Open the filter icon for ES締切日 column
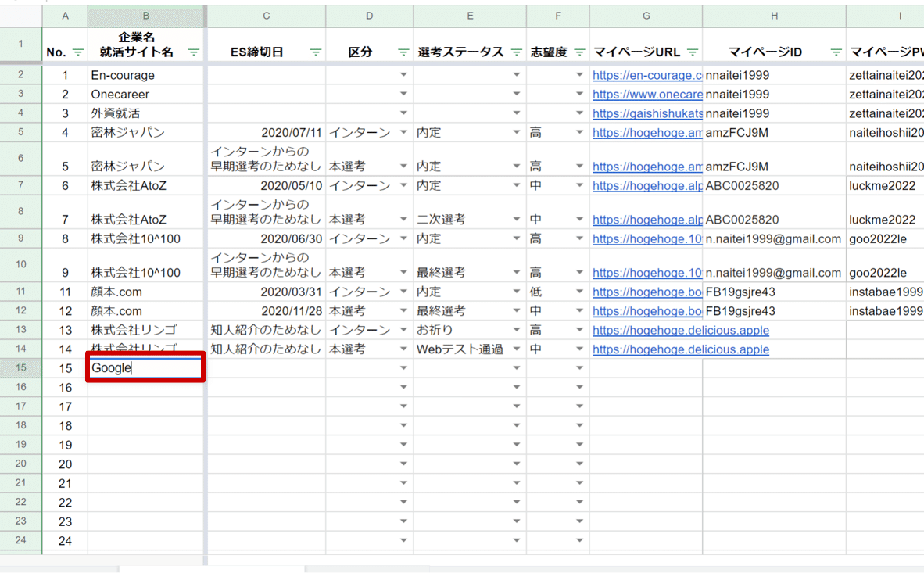 coord(316,52)
